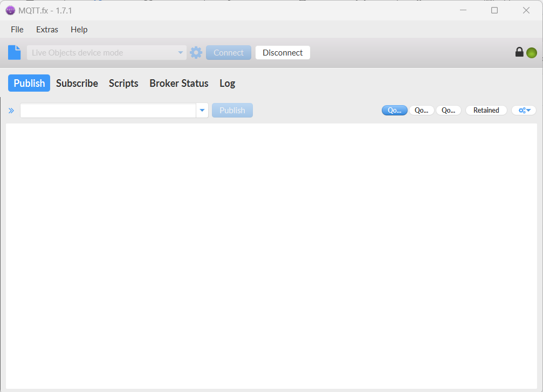Click the green connection status indicator
543x392 pixels.
[532, 53]
